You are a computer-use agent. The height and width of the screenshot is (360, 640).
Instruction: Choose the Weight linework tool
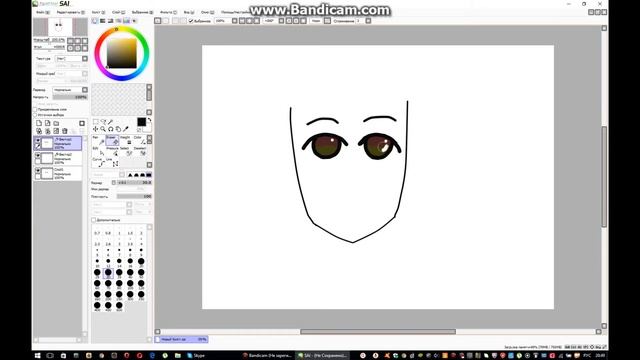(126, 140)
